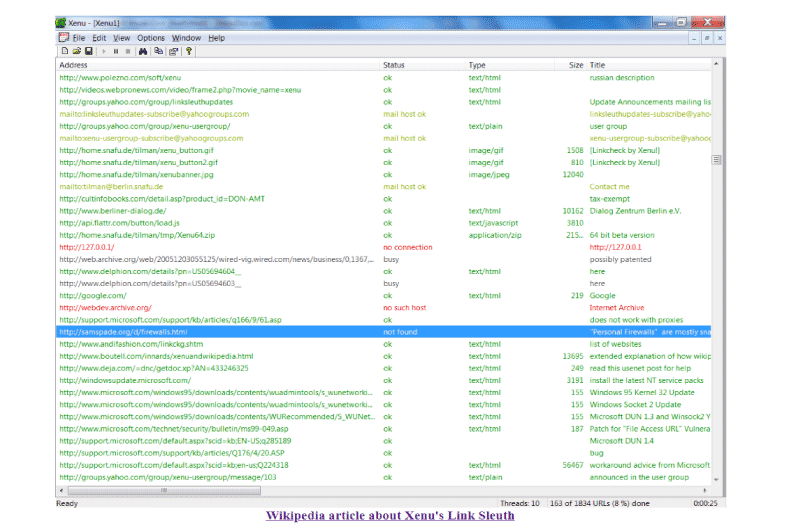
Task: Click the Pause toolbar icon
Action: coord(116,51)
